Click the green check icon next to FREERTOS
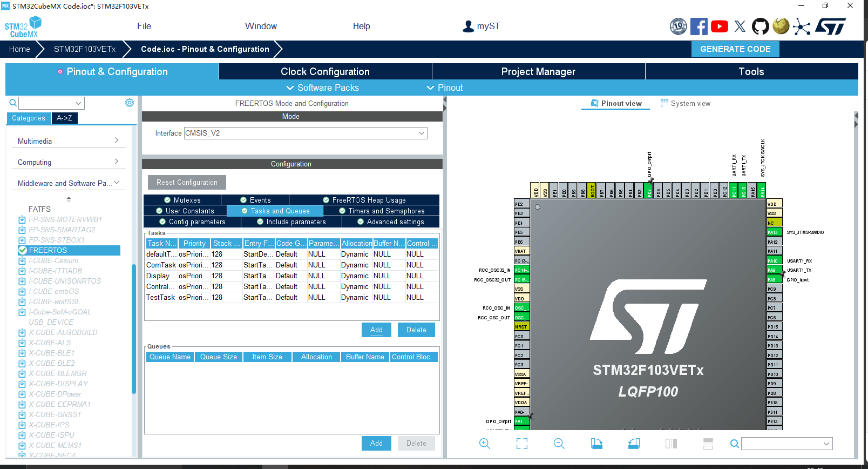 tap(23, 250)
